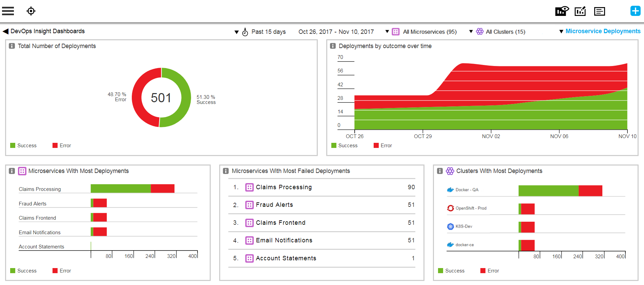
Task: Click info icon on Deployments by outcome panel
Action: [333, 46]
